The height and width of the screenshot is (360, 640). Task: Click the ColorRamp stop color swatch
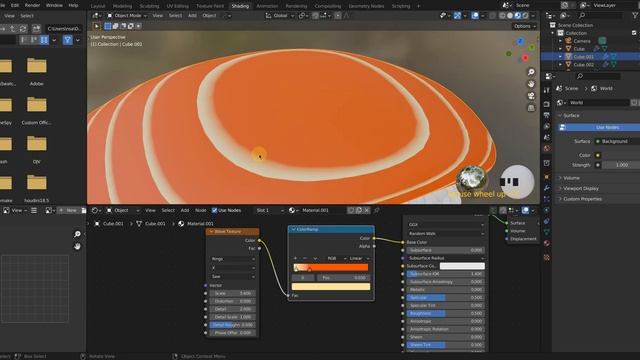(331, 287)
